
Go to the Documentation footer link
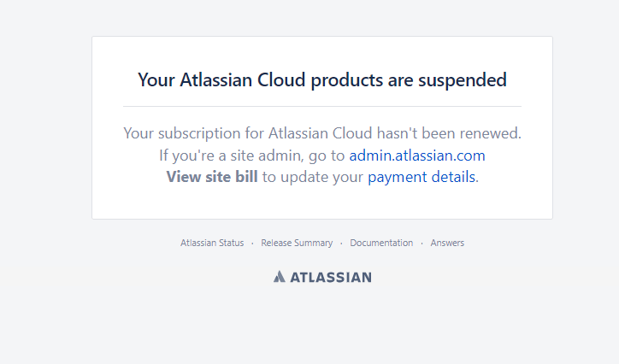point(381,243)
